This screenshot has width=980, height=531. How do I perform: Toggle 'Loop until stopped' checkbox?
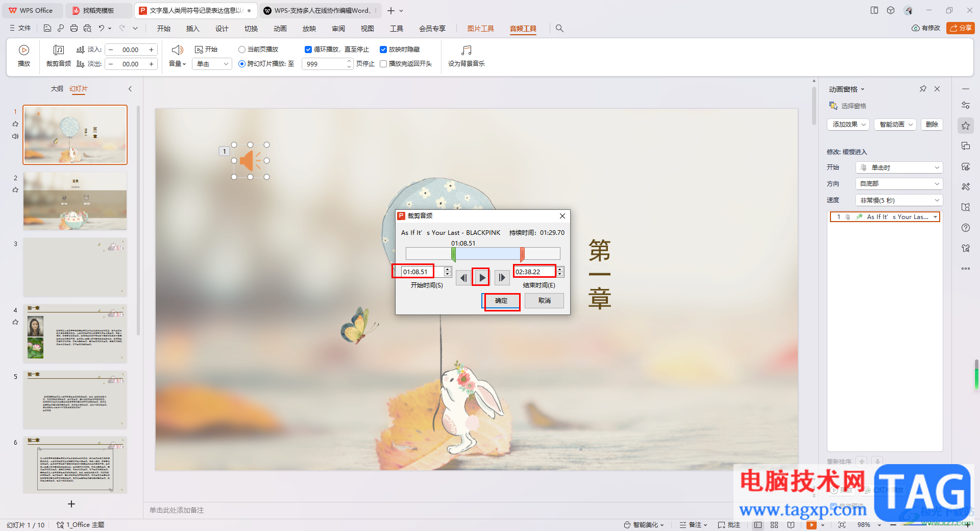click(308, 50)
